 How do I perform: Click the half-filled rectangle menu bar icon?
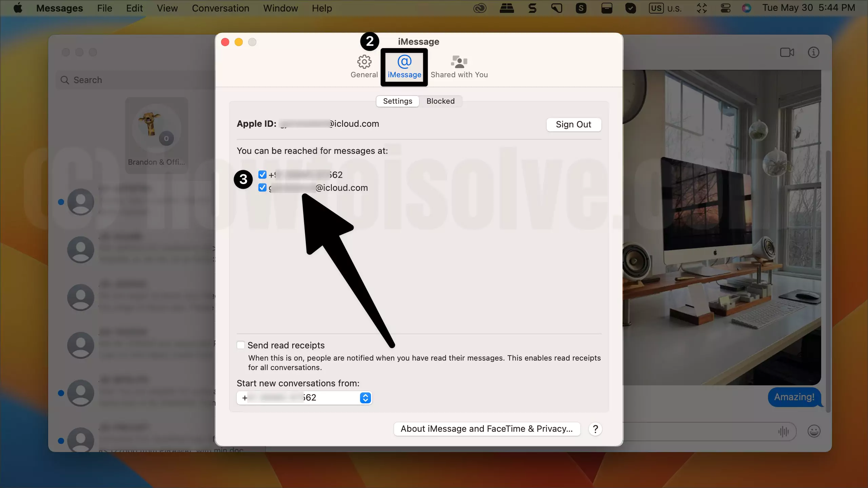pyautogui.click(x=607, y=8)
